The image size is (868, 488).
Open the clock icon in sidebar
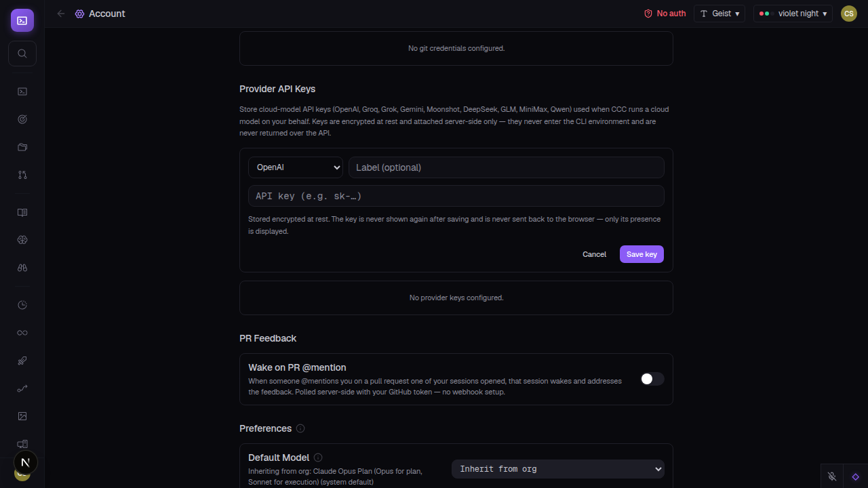[x=22, y=305]
